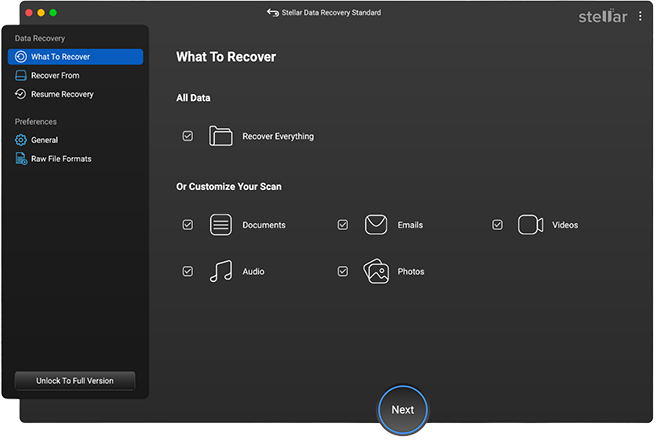Open the three-dot more options menu

click(641, 16)
